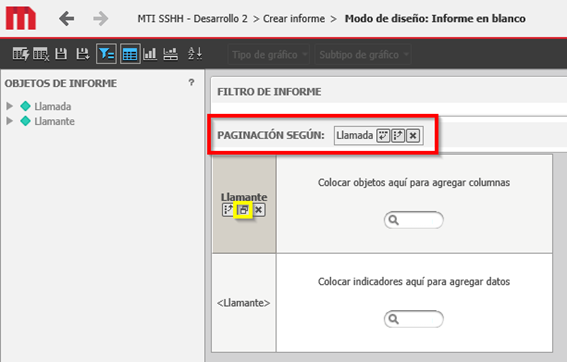Click Llamada attribute diamond icon
This screenshot has width=567, height=362.
[25, 106]
